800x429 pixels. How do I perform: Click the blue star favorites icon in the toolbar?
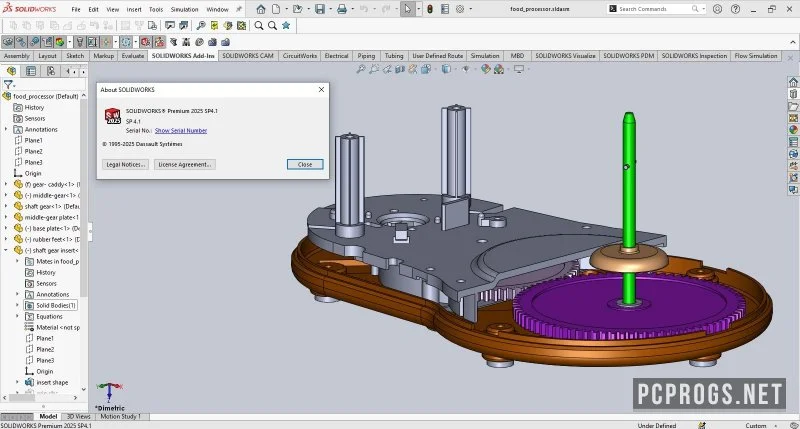point(286,26)
